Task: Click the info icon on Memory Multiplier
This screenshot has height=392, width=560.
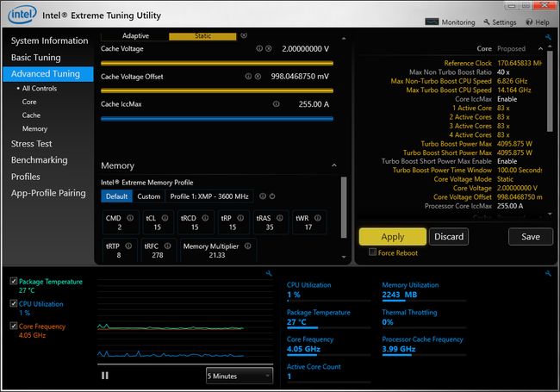Action: point(248,246)
